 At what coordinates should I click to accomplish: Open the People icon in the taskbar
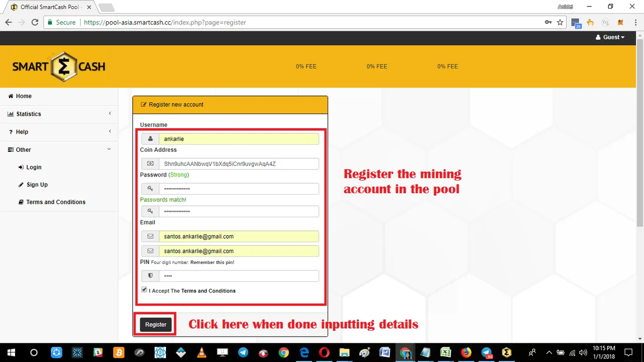[x=532, y=352]
